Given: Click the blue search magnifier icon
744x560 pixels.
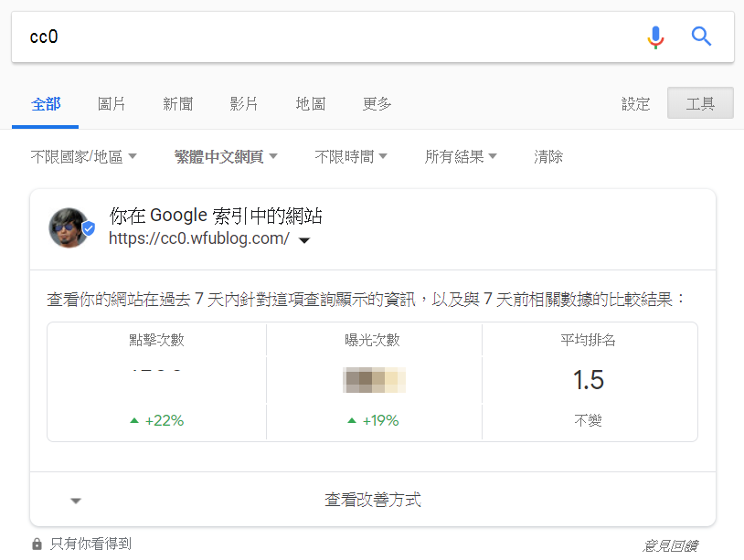Looking at the screenshot, I should tap(701, 37).
